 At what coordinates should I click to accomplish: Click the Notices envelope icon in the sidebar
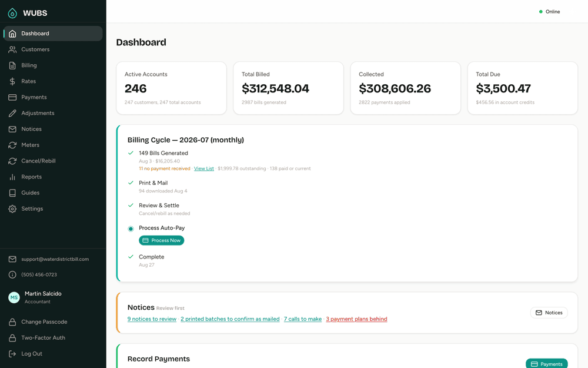coord(12,129)
